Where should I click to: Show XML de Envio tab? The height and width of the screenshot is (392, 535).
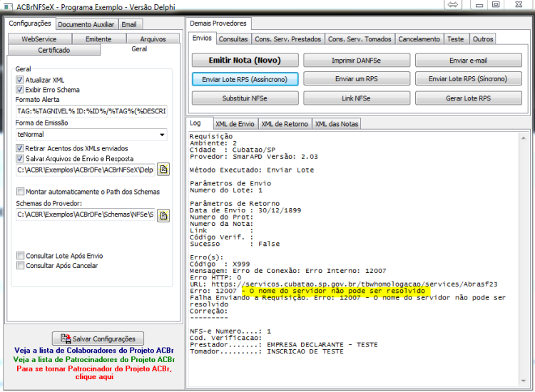coord(235,124)
